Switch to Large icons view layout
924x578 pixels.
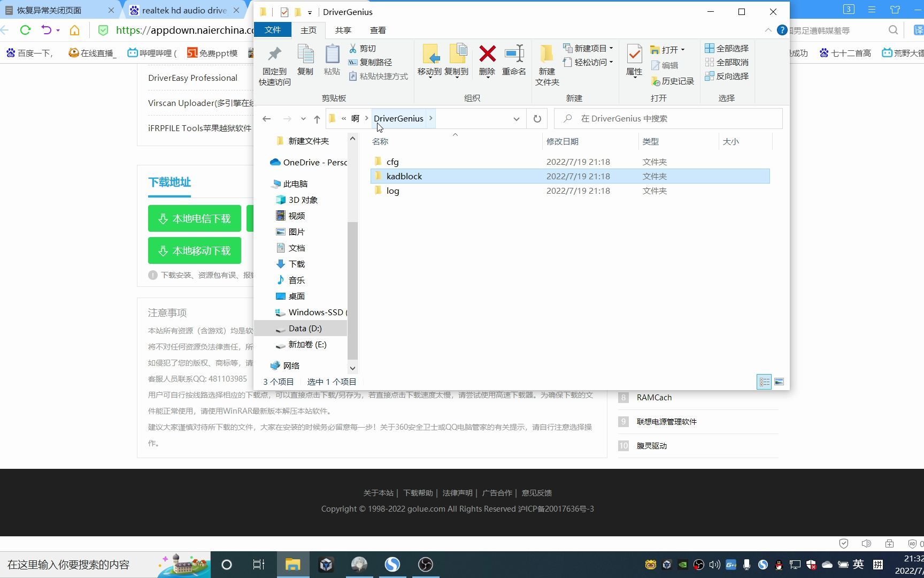click(x=779, y=382)
